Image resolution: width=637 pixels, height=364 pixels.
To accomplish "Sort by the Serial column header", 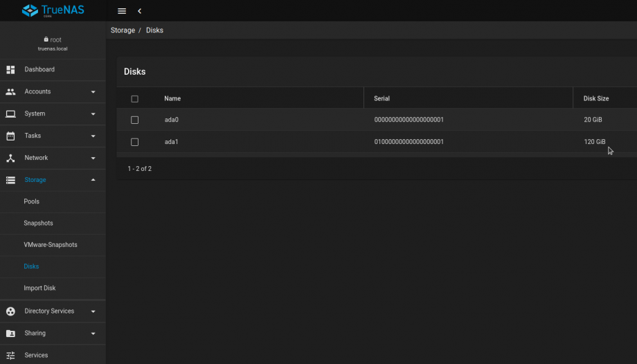I will click(382, 98).
